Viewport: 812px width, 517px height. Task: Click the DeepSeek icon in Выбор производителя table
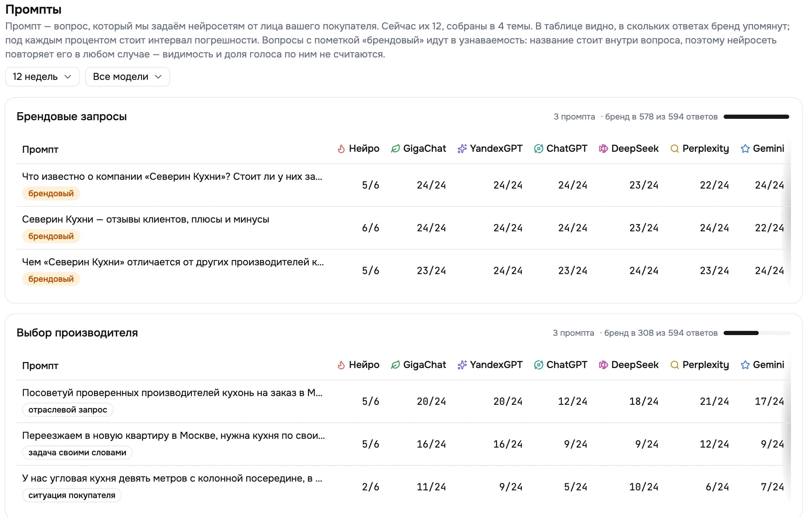coord(603,365)
